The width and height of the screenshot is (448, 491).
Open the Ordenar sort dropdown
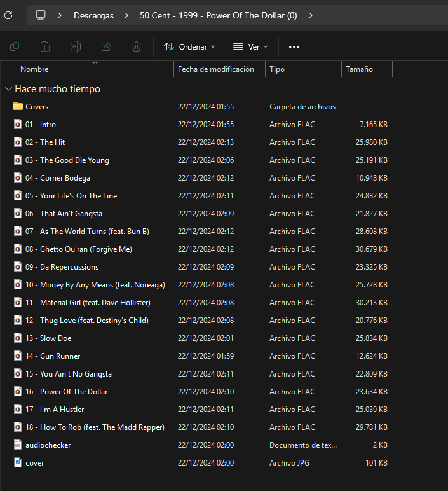point(189,46)
